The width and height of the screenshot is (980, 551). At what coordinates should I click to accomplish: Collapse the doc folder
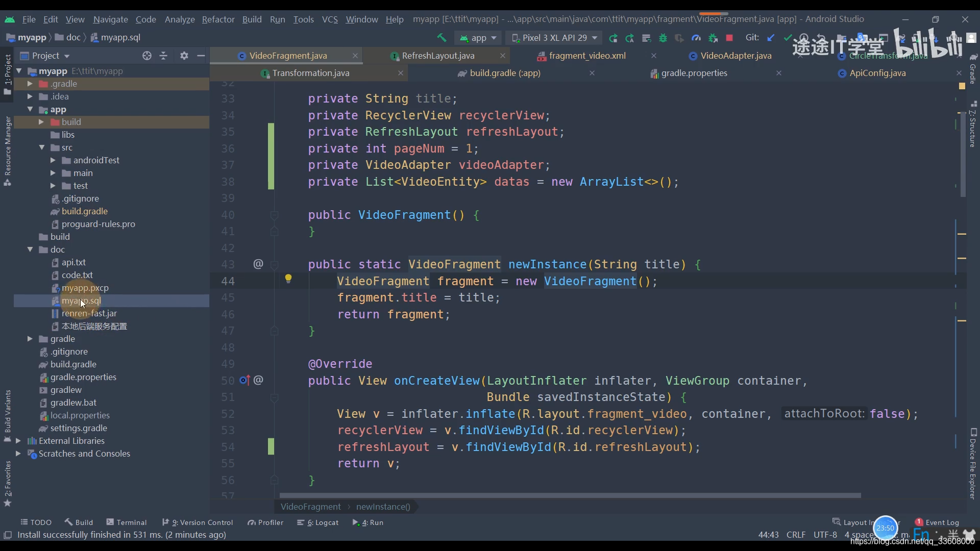point(30,249)
